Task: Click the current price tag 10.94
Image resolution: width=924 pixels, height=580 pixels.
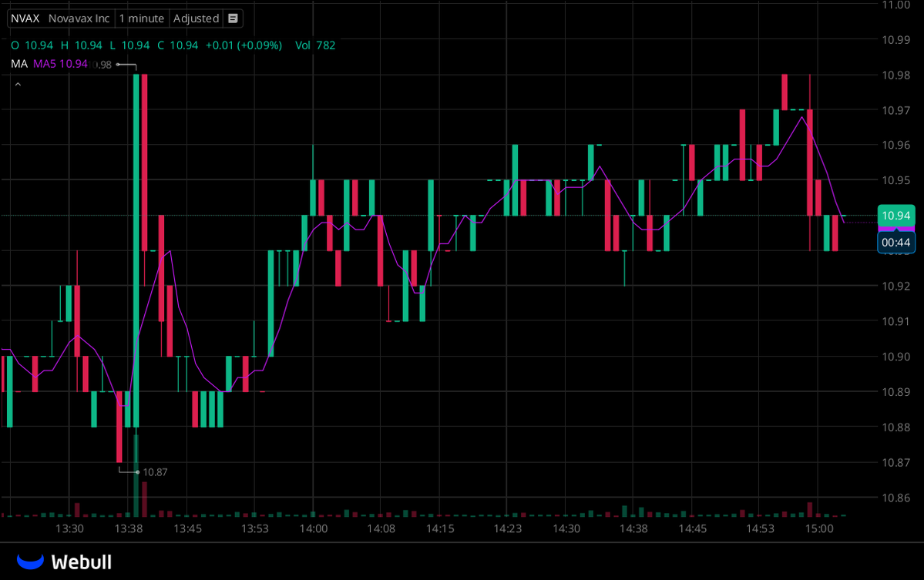Action: (895, 216)
